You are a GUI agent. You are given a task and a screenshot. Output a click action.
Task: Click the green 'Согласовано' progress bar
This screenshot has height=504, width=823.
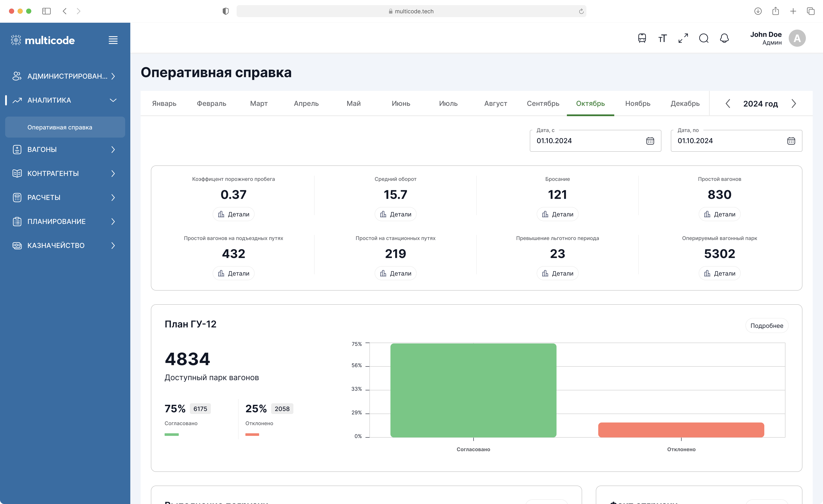pyautogui.click(x=171, y=435)
